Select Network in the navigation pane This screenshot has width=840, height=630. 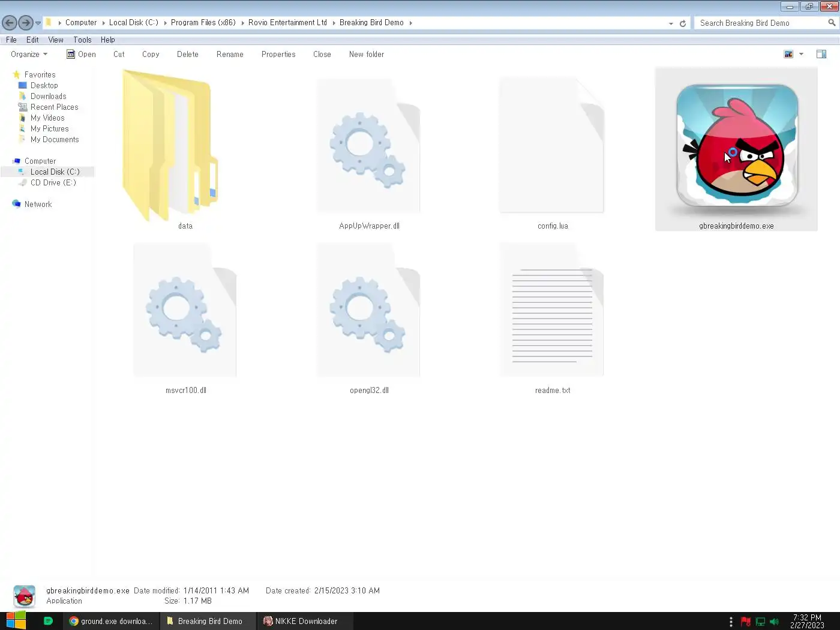(38, 204)
